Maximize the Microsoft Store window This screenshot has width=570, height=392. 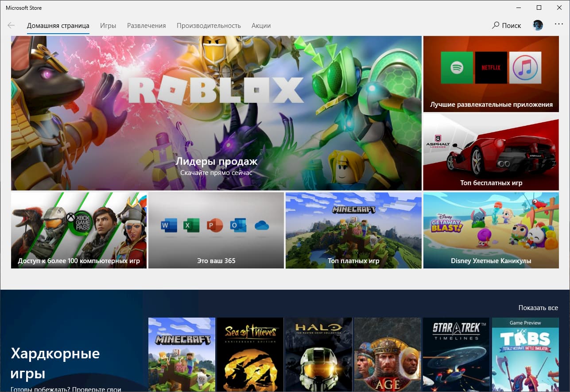point(539,8)
